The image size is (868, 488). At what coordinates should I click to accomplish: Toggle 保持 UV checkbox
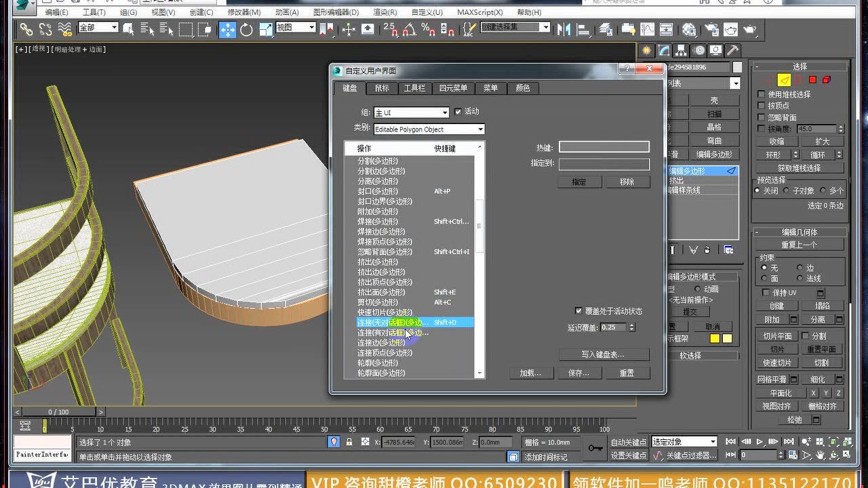766,293
